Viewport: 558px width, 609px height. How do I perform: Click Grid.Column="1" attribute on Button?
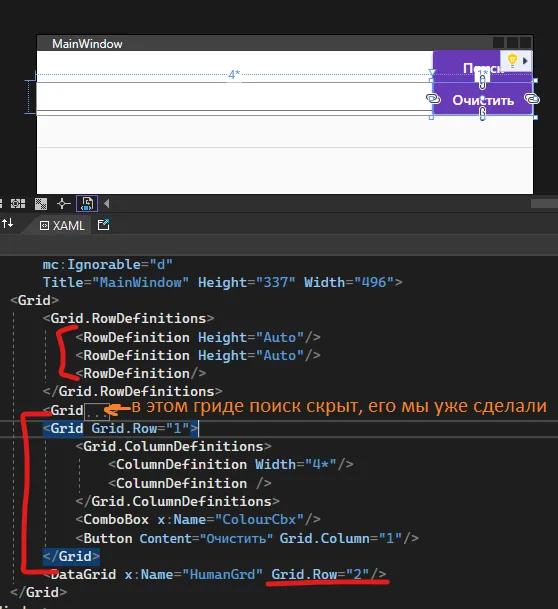pos(341,538)
